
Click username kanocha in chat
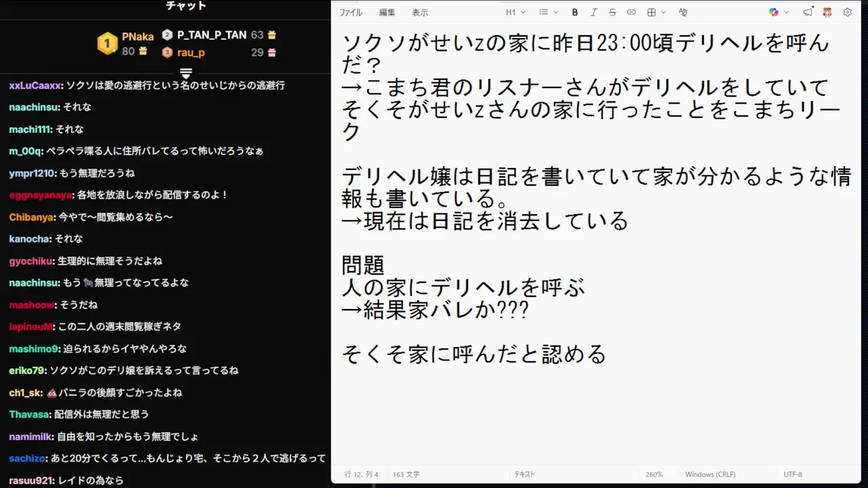29,239
